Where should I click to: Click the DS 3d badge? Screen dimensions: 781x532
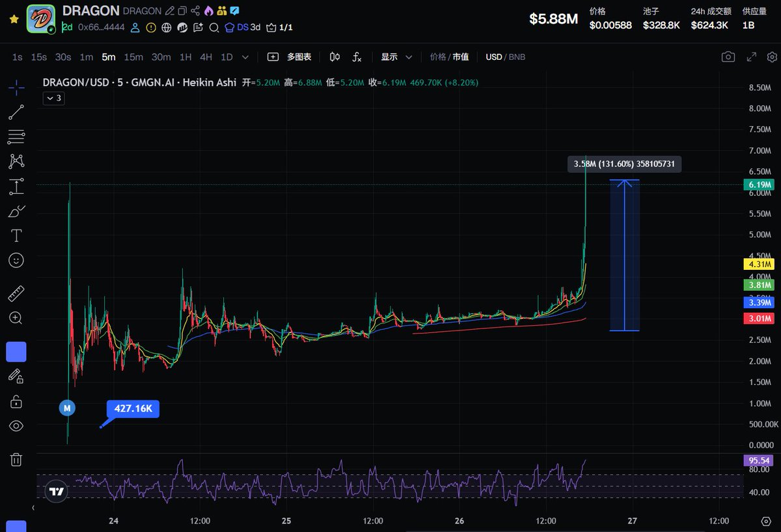click(243, 27)
